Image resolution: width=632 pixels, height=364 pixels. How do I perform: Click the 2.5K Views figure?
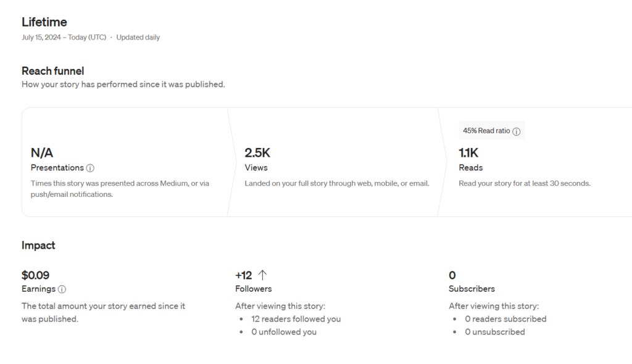(x=257, y=152)
